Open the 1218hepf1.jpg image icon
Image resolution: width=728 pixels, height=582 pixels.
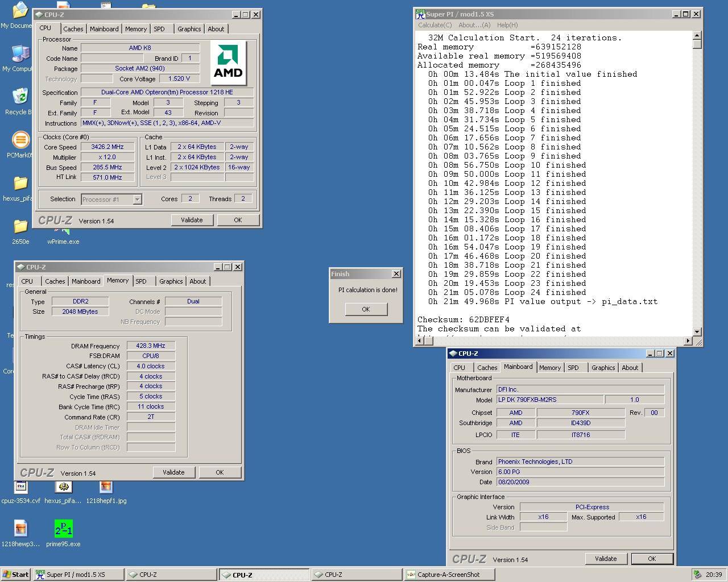coord(106,487)
